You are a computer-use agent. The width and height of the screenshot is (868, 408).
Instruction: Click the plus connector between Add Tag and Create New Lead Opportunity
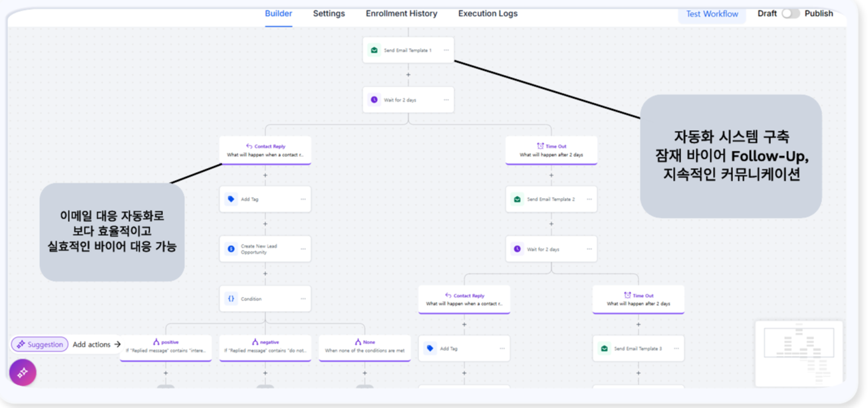(x=265, y=224)
